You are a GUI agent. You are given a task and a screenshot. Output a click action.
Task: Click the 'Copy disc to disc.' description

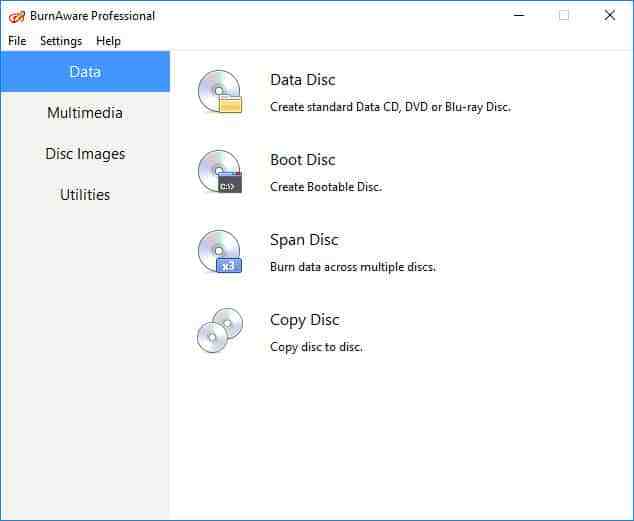click(316, 347)
